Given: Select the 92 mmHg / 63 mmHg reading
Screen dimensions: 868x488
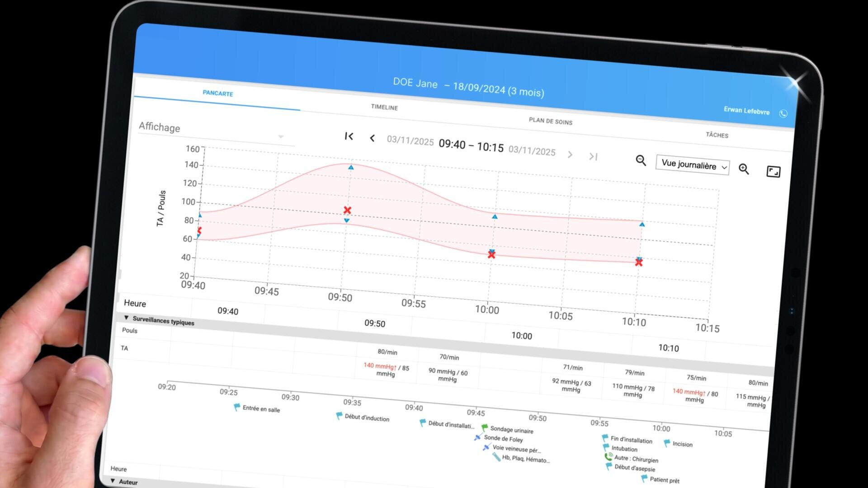Looking at the screenshot, I should [571, 385].
